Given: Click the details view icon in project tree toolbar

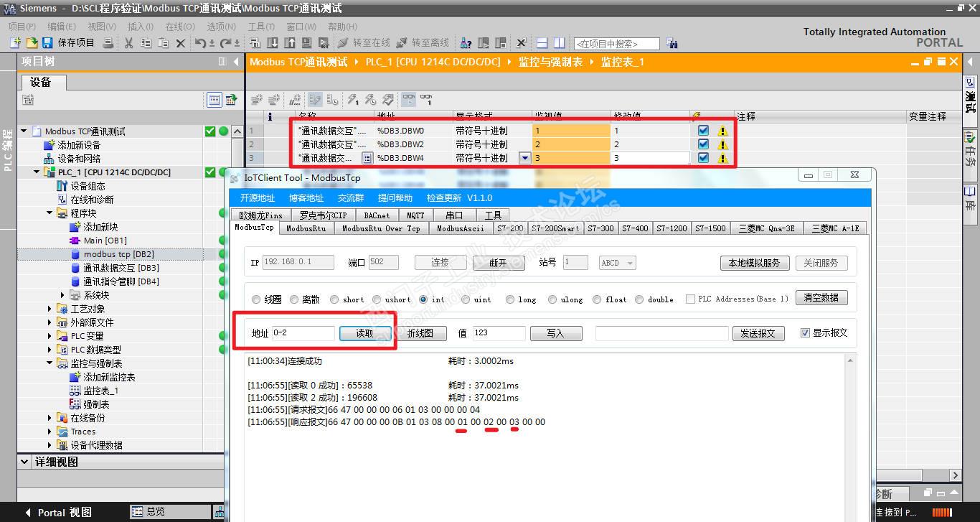Looking at the screenshot, I should point(214,100).
